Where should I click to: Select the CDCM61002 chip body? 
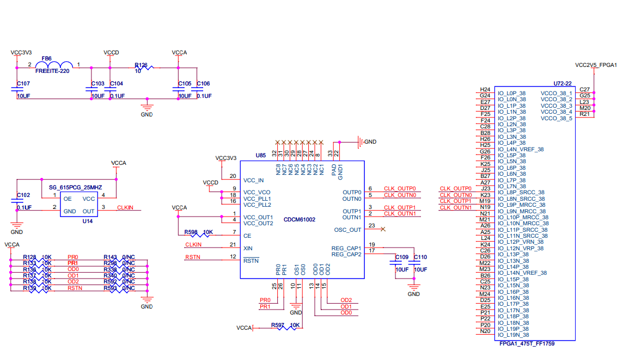click(x=302, y=220)
